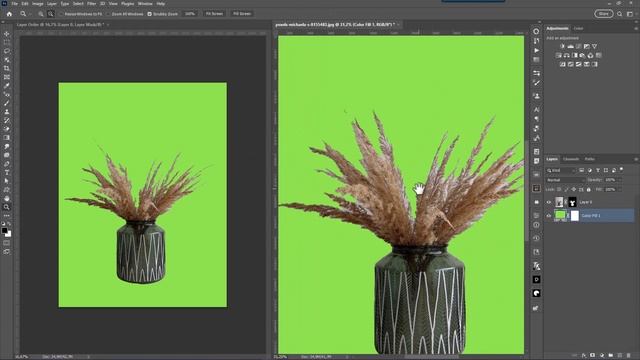Select the Zoom tool in toolbar
The width and height of the screenshot is (640, 360).
click(7, 207)
